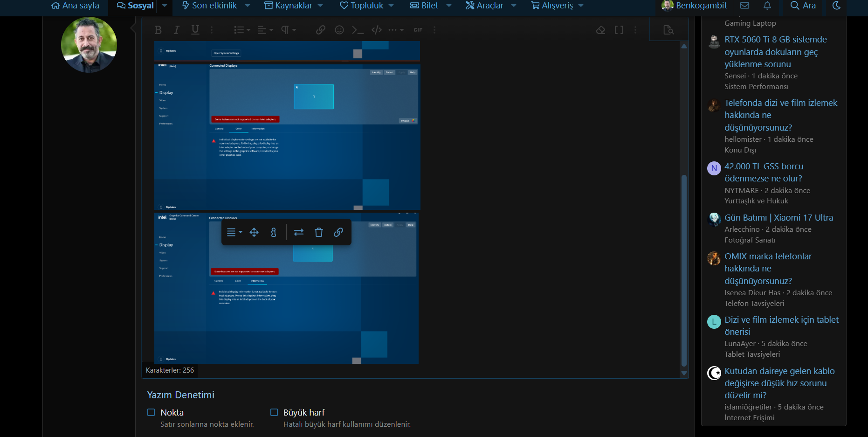
Task: Open Son etkinlik menu item
Action: point(209,6)
